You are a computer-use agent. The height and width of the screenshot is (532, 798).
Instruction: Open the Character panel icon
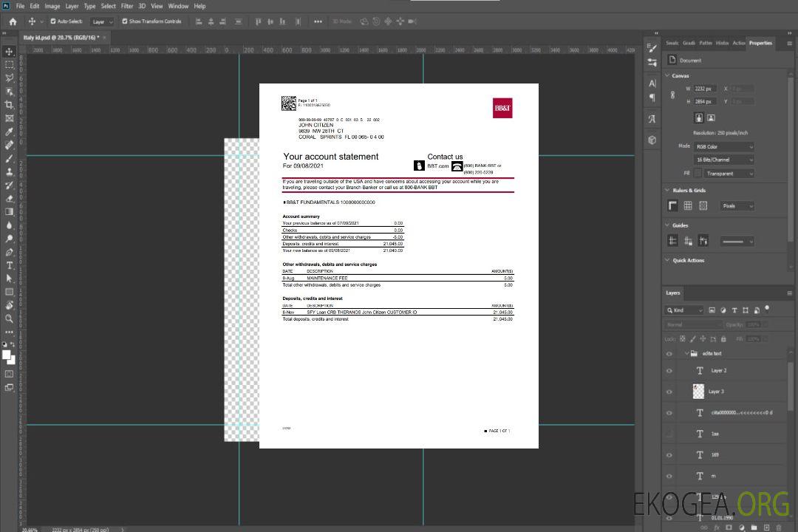(x=652, y=83)
